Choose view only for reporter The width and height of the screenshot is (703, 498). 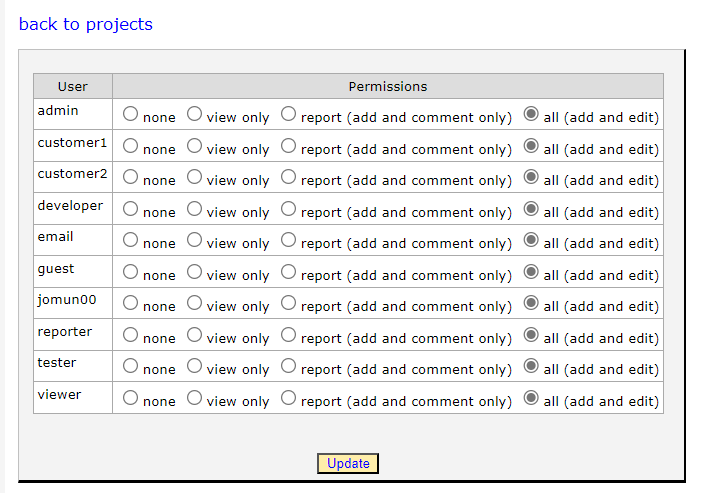[194, 335]
